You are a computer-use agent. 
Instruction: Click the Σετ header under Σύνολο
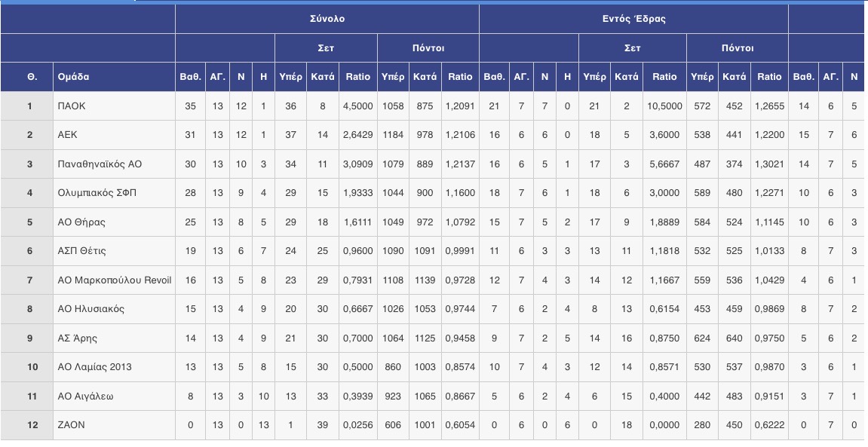pos(325,47)
